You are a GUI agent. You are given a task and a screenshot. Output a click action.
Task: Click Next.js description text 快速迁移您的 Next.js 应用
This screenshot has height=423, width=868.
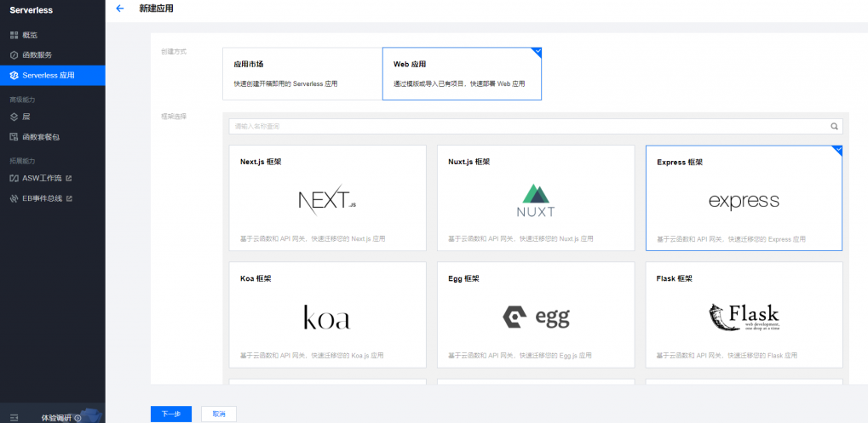pyautogui.click(x=348, y=239)
